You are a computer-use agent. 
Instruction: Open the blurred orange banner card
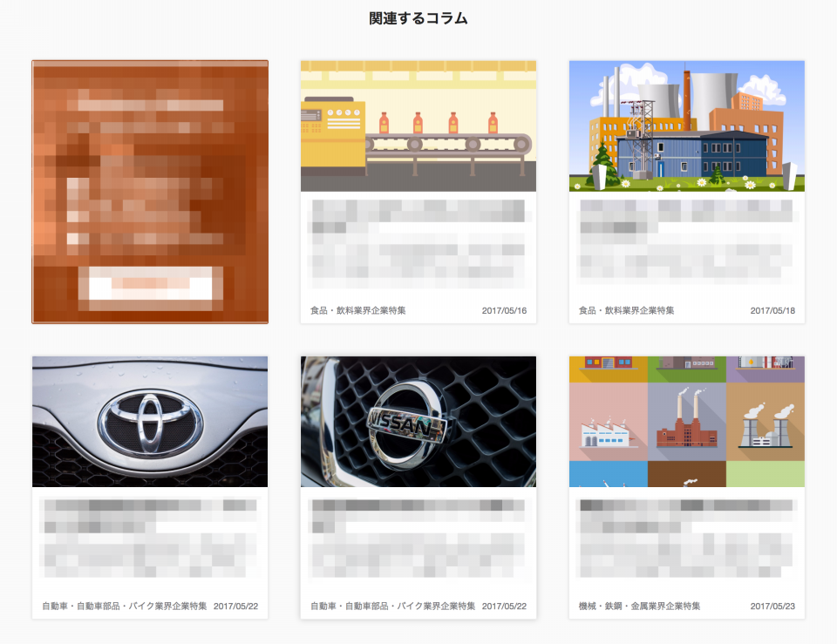tap(150, 192)
